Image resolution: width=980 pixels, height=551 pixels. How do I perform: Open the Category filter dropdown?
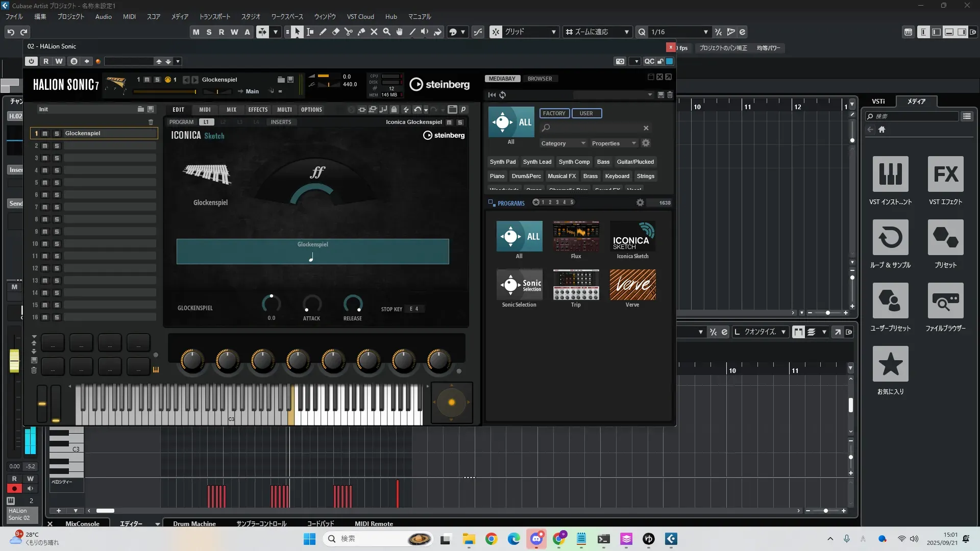[563, 143]
